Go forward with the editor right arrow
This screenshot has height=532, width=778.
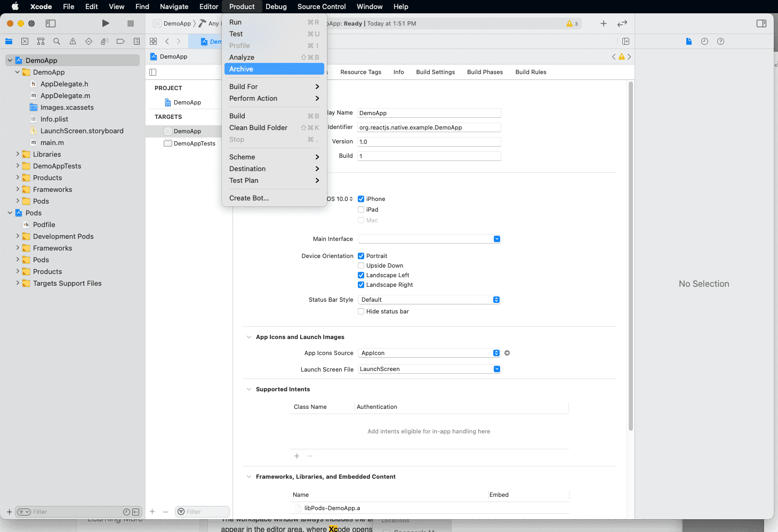(179, 41)
